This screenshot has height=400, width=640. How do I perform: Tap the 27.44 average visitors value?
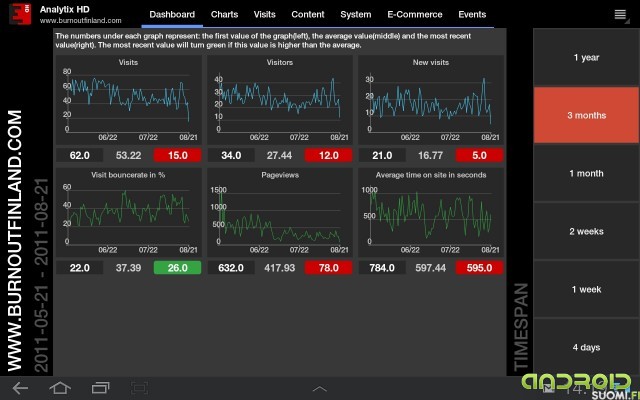pos(280,155)
